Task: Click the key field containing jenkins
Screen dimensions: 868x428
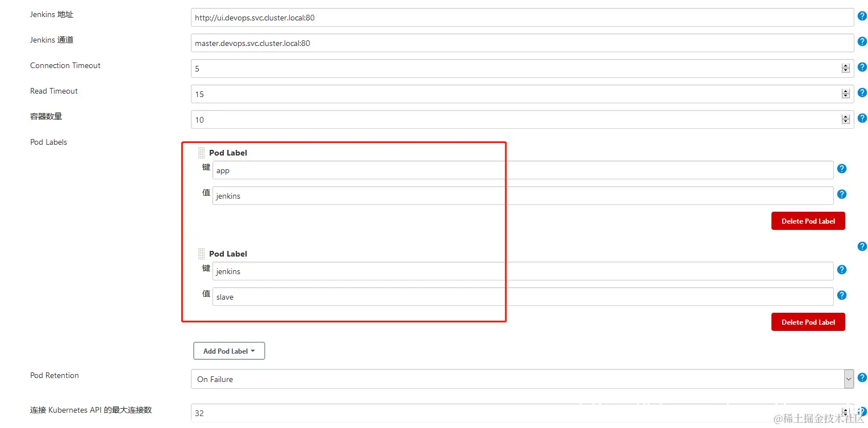Action: (523, 271)
